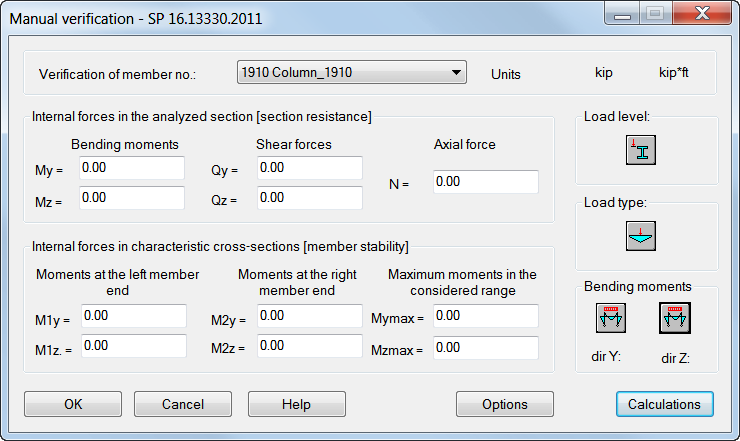Focus the Mz bending moment field
The width and height of the screenshot is (740, 441).
click(133, 198)
